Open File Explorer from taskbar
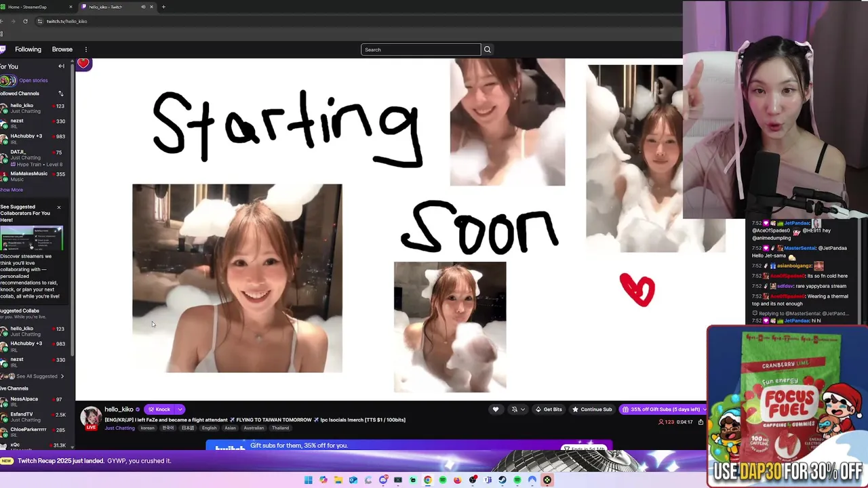This screenshot has height=488, width=868. pyautogui.click(x=338, y=480)
